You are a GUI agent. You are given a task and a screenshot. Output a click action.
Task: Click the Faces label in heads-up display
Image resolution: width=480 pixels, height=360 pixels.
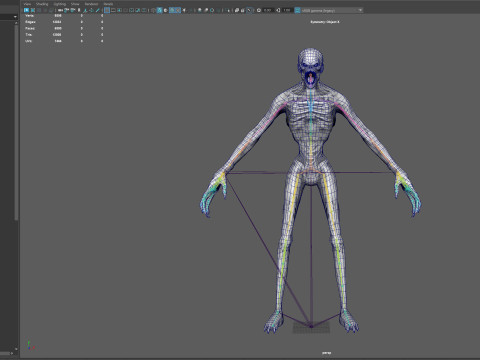(30, 28)
